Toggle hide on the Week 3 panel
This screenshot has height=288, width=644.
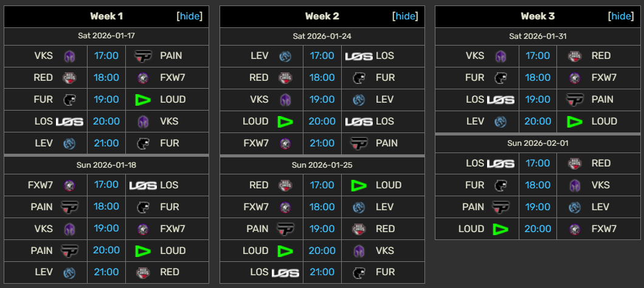tap(621, 16)
